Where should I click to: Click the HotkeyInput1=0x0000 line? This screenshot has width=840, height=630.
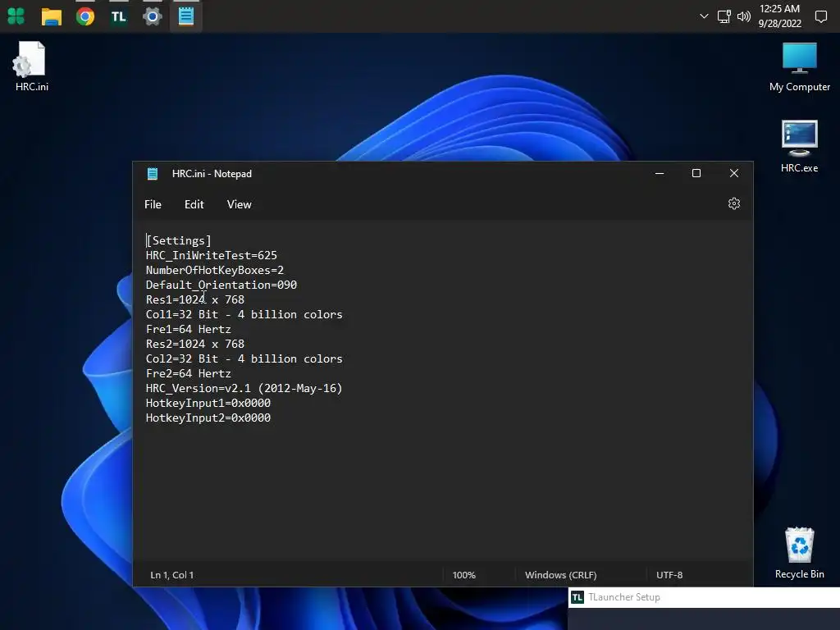pyautogui.click(x=208, y=403)
